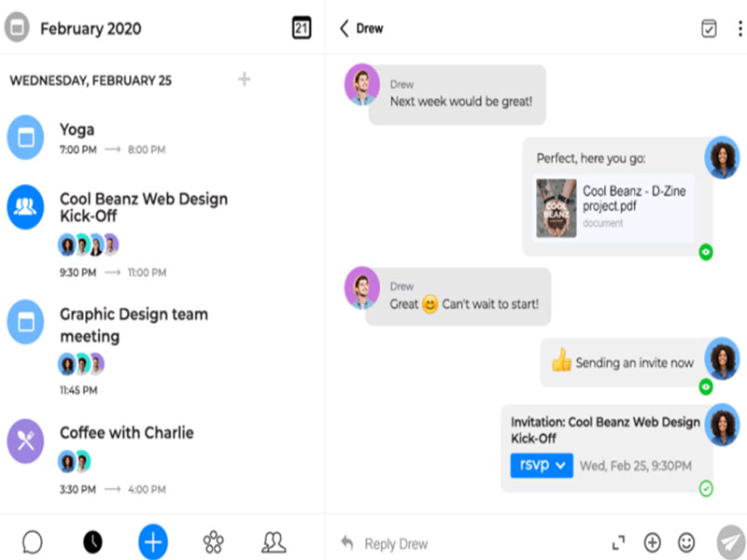Add new event on February 25
The height and width of the screenshot is (560, 747).
point(244,80)
